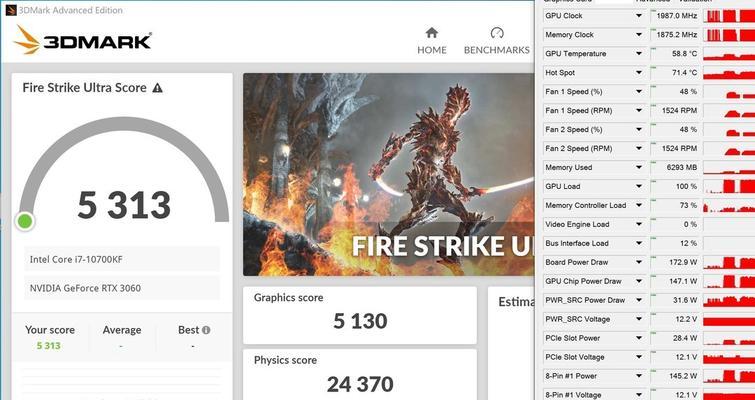
Task: Expand the GPU Chip Power Draw dropdown
Action: click(x=639, y=281)
